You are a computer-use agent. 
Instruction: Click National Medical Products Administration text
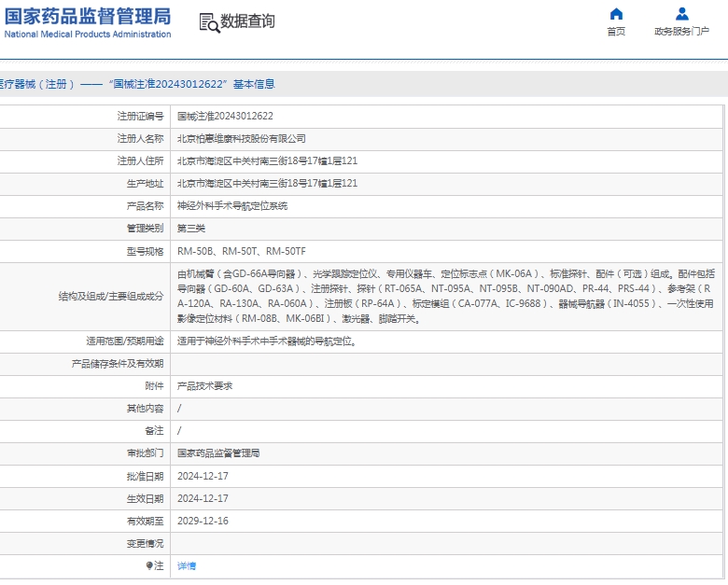click(88, 35)
